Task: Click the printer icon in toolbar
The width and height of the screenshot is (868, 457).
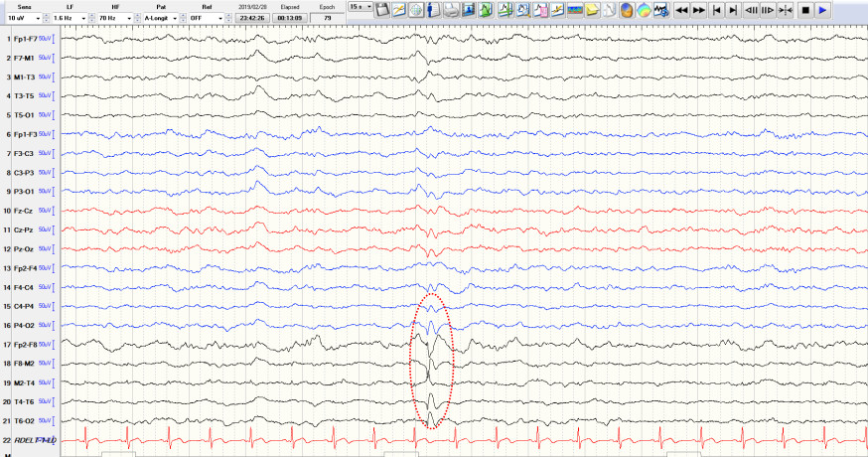Action: [x=451, y=9]
